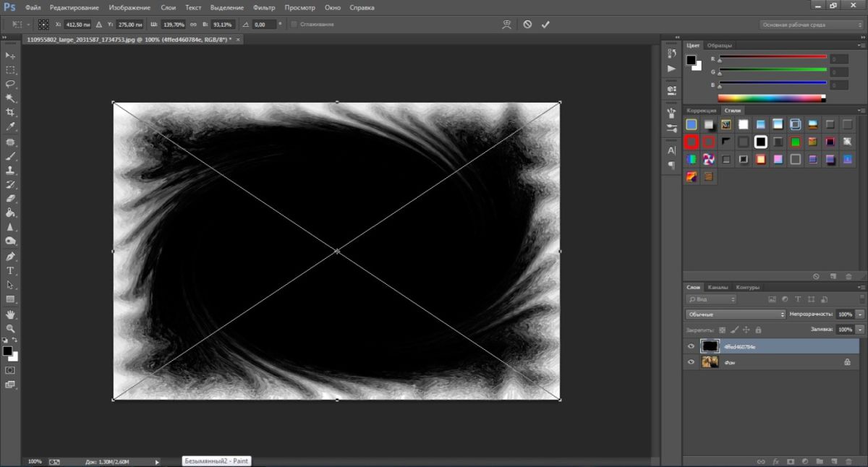Select the Crop tool in the toolbox

pyautogui.click(x=10, y=112)
